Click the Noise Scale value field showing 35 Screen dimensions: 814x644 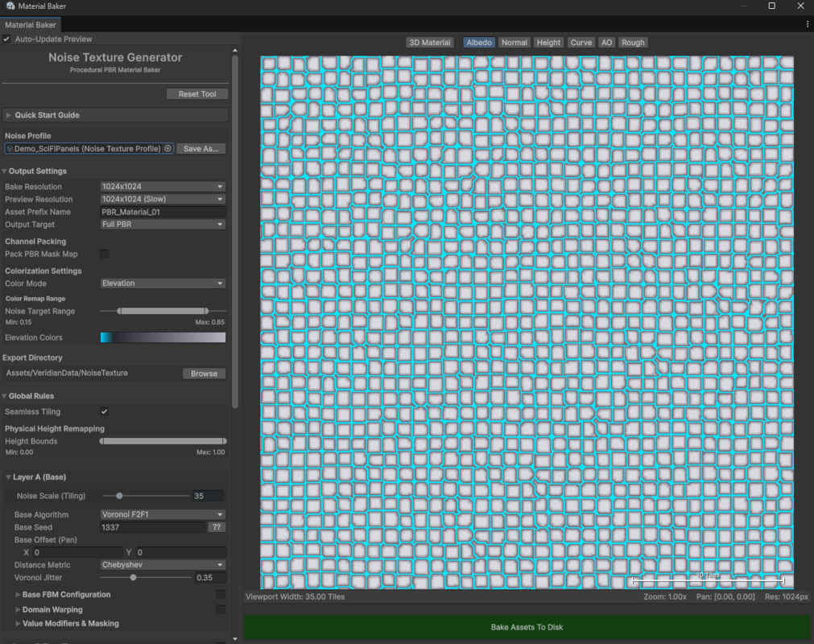pyautogui.click(x=208, y=496)
